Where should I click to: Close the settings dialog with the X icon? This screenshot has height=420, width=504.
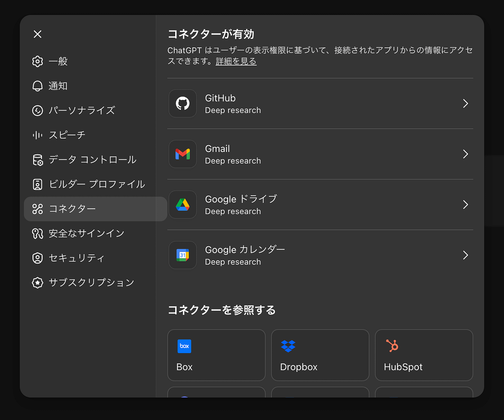tap(37, 34)
